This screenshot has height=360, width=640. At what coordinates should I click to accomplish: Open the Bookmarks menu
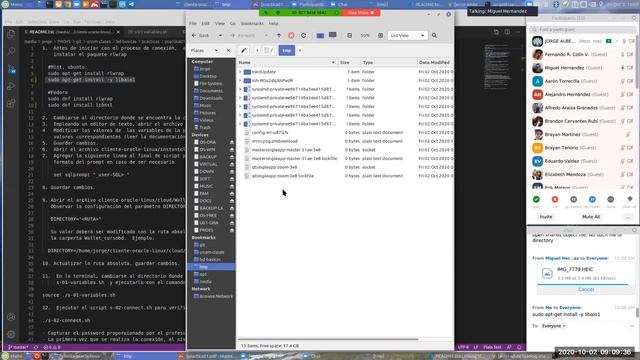pyautogui.click(x=252, y=24)
